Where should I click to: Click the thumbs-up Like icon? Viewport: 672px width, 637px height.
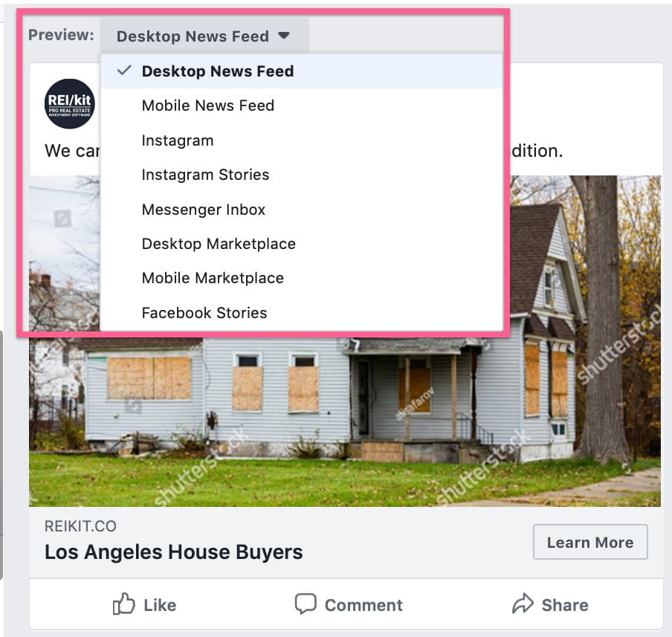point(123,604)
